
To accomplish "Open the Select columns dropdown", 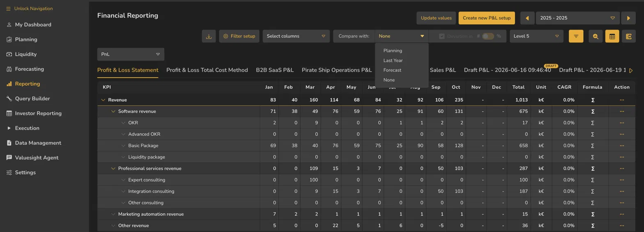I will [x=297, y=36].
